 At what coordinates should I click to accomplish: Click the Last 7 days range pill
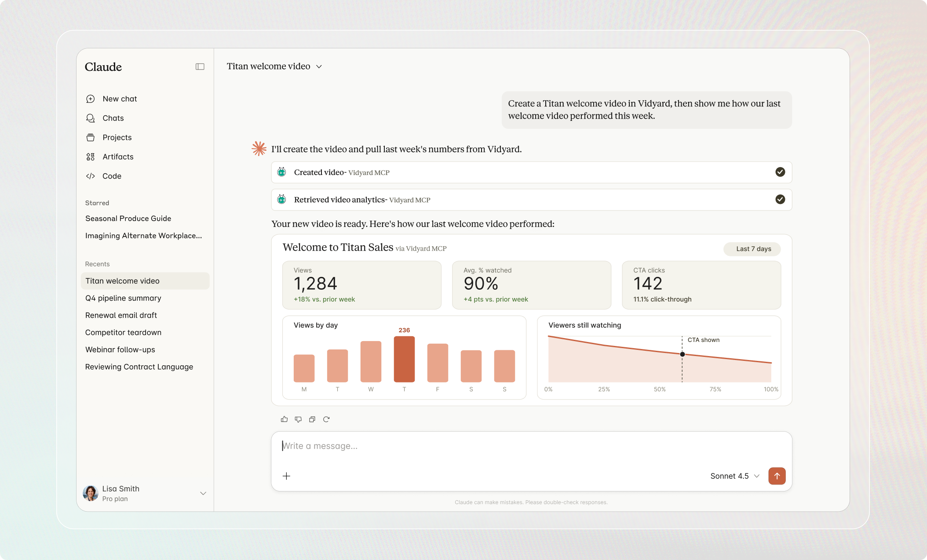752,249
